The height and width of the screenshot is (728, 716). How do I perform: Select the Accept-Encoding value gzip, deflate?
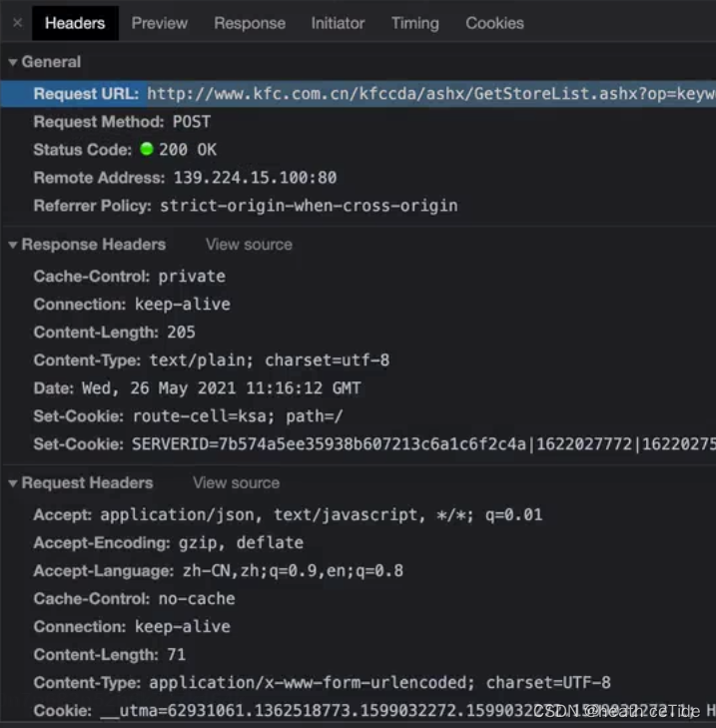tap(241, 542)
